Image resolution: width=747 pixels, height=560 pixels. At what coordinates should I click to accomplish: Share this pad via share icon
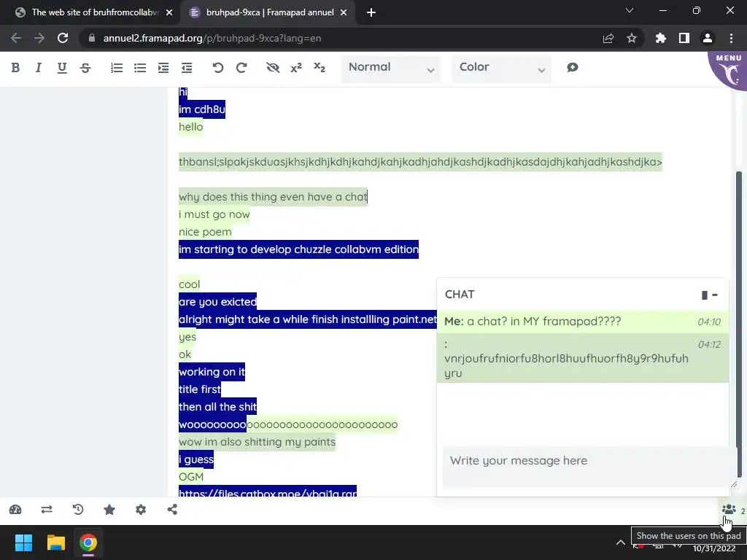[x=172, y=510]
